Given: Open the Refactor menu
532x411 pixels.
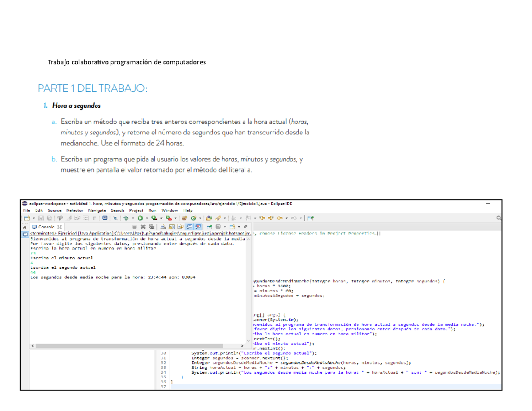Looking at the screenshot, I should (x=74, y=210).
